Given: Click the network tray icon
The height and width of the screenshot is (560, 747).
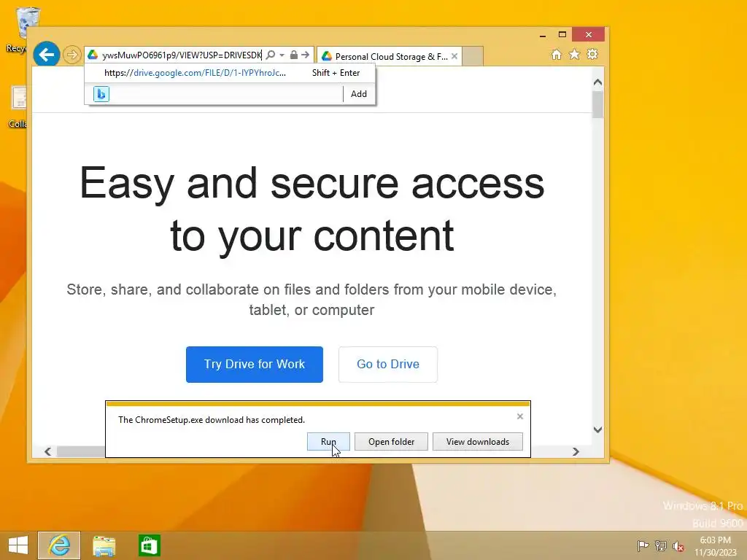Looking at the screenshot, I should [x=660, y=545].
